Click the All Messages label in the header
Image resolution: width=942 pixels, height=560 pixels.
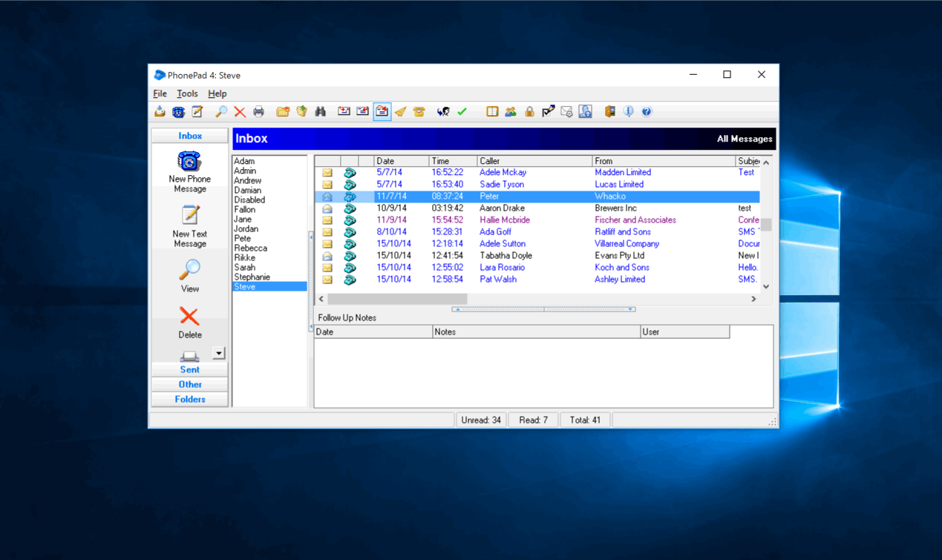click(745, 139)
